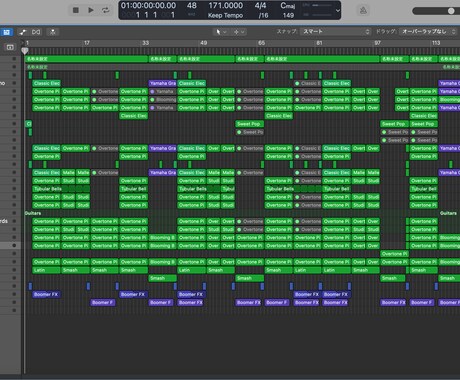Click the CPU load meter in the LCD
460x380 pixels.
click(317, 6)
